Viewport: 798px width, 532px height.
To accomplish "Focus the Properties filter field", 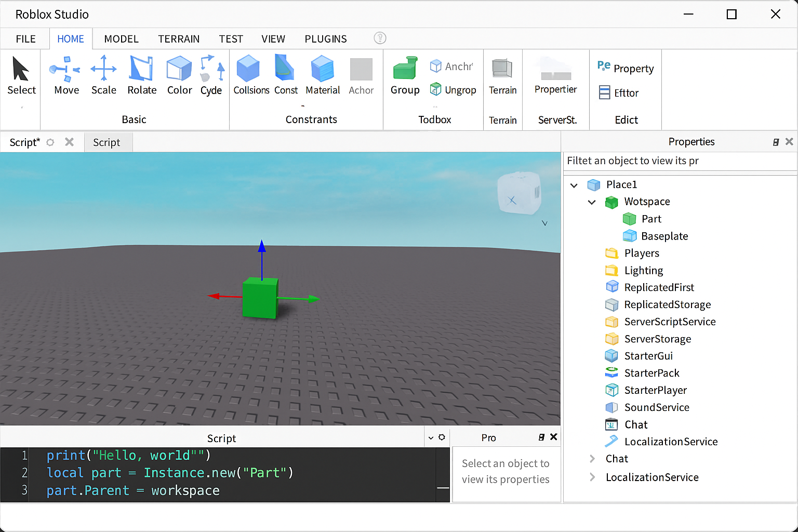I will pos(680,161).
